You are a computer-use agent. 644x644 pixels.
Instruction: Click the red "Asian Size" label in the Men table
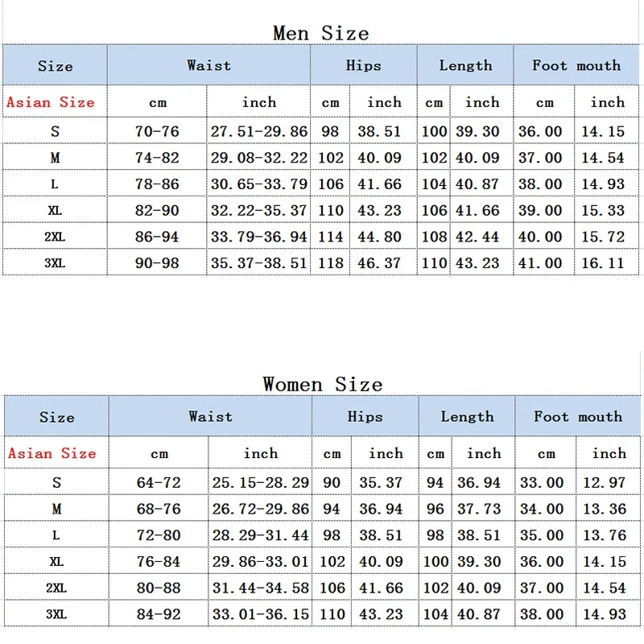tap(51, 102)
